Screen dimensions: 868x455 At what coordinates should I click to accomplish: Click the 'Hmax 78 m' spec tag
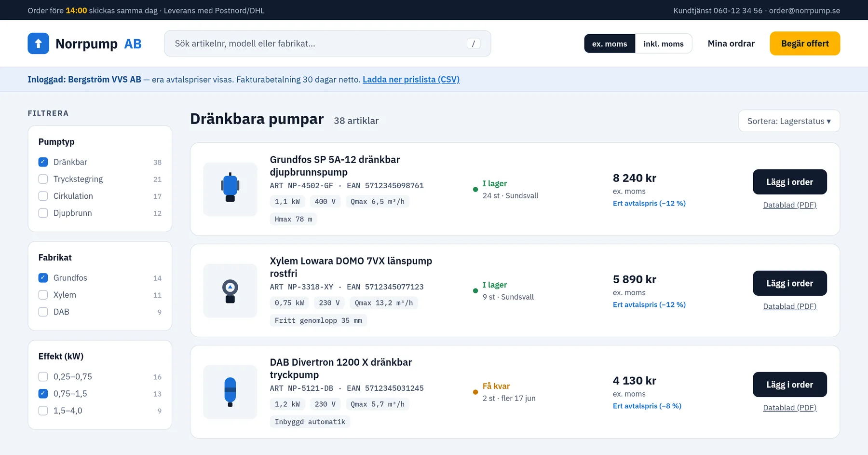click(293, 219)
